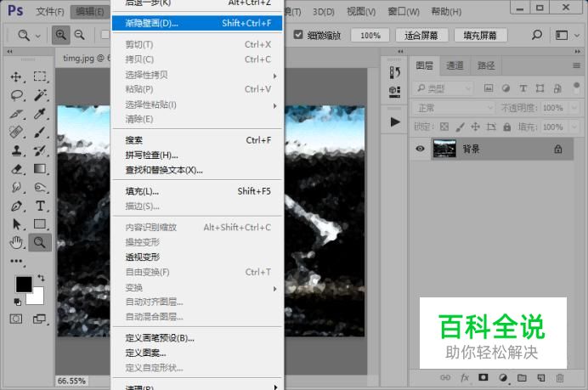Toggle Quick Mask mode

click(x=16, y=319)
